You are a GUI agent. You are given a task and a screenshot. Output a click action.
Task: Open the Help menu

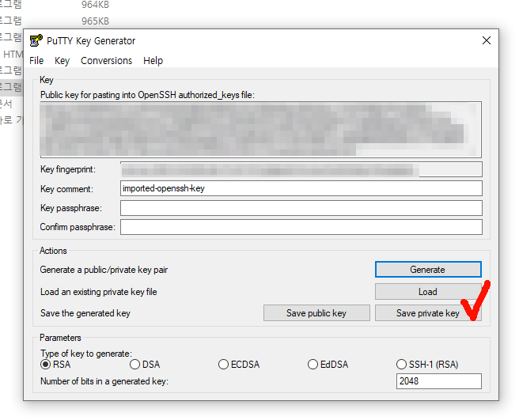click(x=153, y=61)
